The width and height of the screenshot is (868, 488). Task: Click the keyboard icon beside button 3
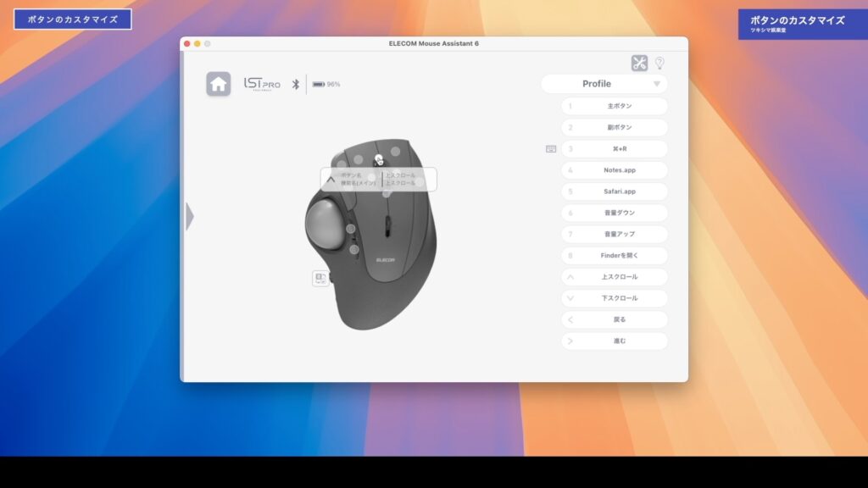point(551,149)
